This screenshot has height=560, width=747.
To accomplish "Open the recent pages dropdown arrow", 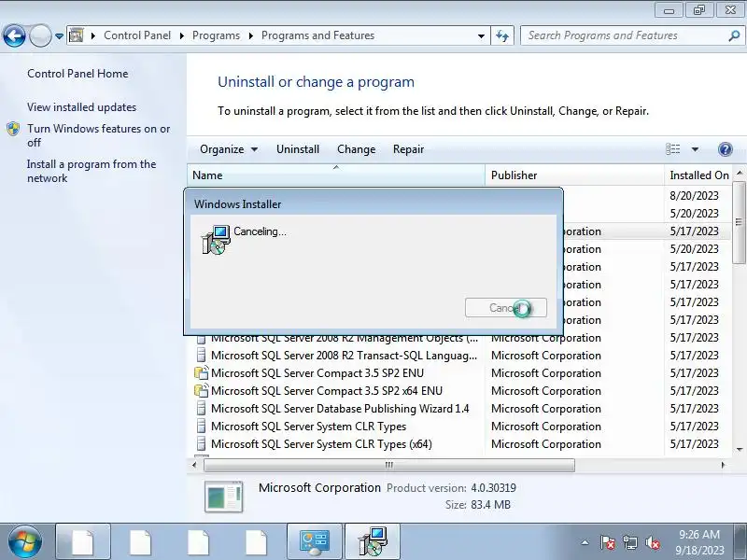I will [x=59, y=35].
